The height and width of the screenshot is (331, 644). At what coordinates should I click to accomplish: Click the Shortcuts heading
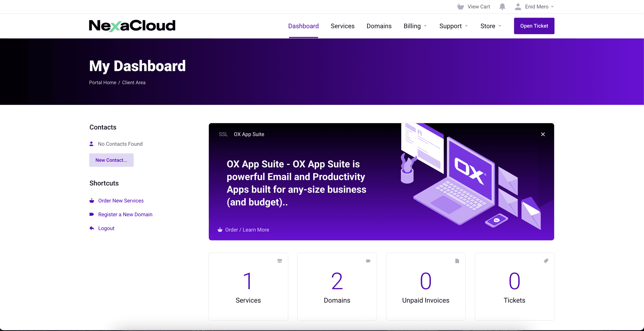coord(104,183)
